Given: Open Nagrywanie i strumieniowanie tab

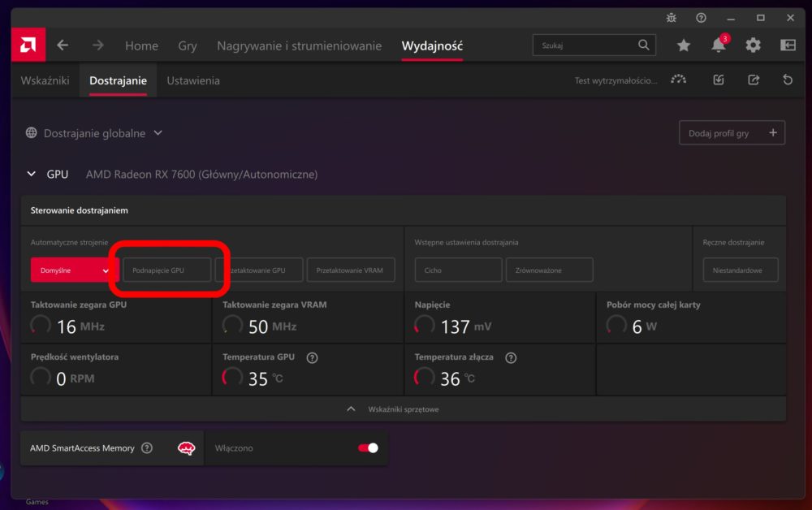Looking at the screenshot, I should [300, 45].
